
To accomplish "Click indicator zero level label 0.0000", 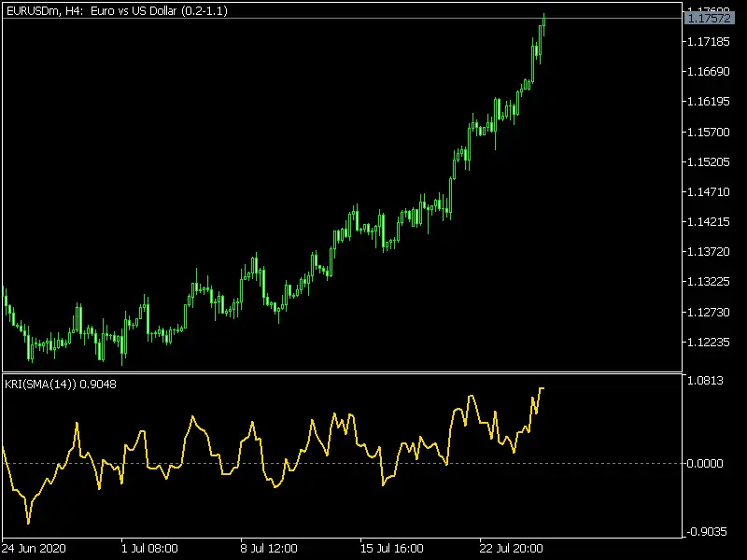I will pos(705,463).
